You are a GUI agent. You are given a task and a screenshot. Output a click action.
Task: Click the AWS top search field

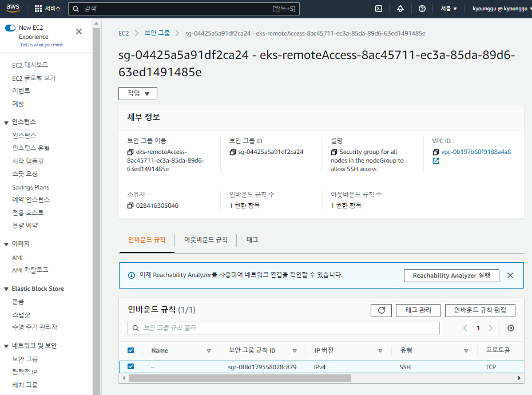coord(184,9)
